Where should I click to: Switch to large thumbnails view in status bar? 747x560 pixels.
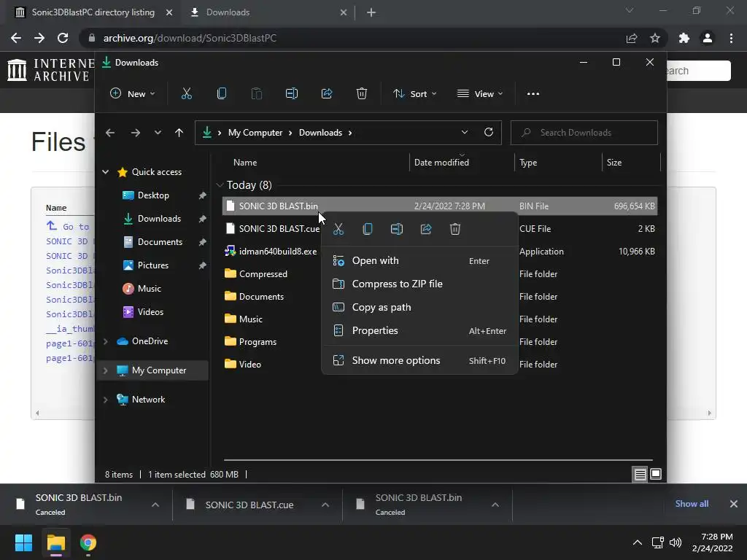pyautogui.click(x=656, y=474)
